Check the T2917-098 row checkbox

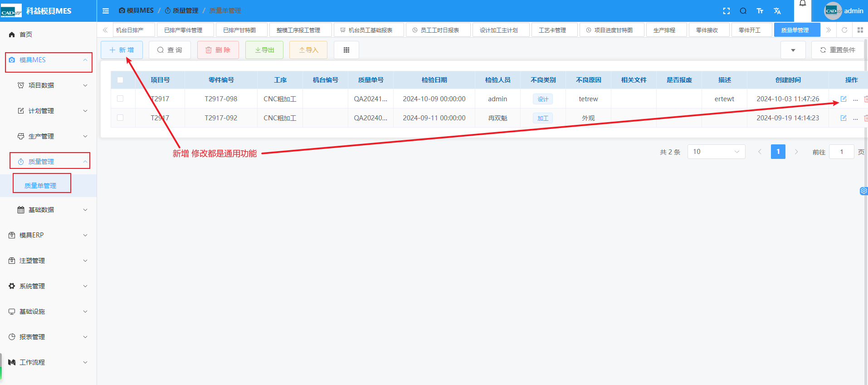pyautogui.click(x=120, y=99)
